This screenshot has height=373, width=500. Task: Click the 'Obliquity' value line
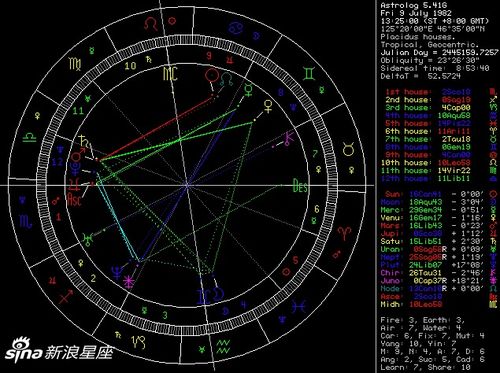click(x=430, y=60)
